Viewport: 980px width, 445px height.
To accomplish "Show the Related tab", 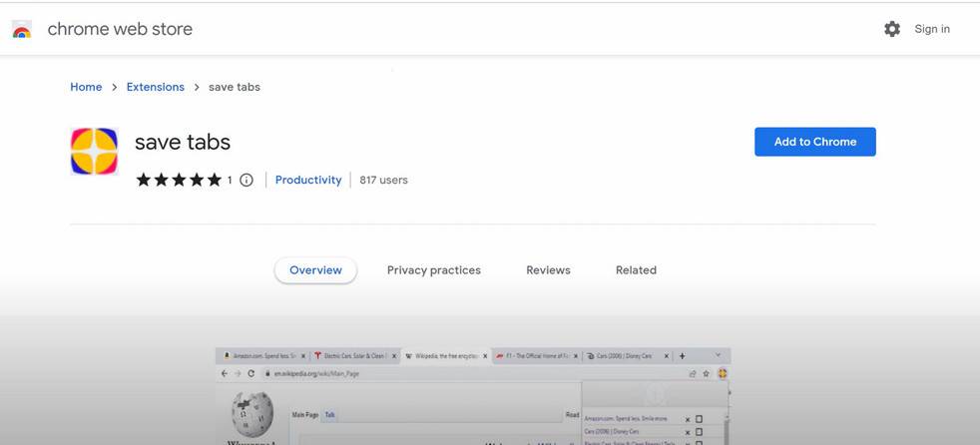I will tap(636, 270).
